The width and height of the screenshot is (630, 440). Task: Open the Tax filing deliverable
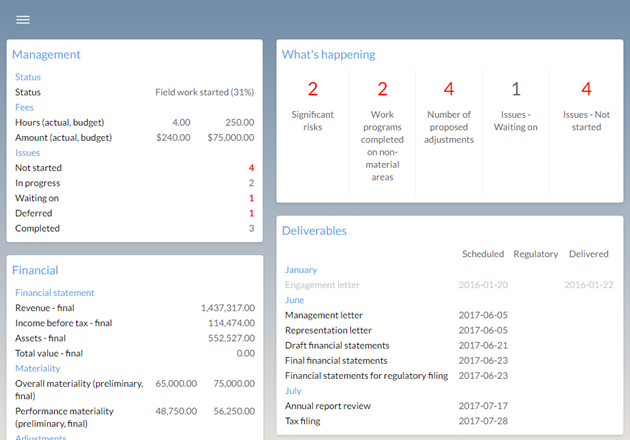point(304,421)
